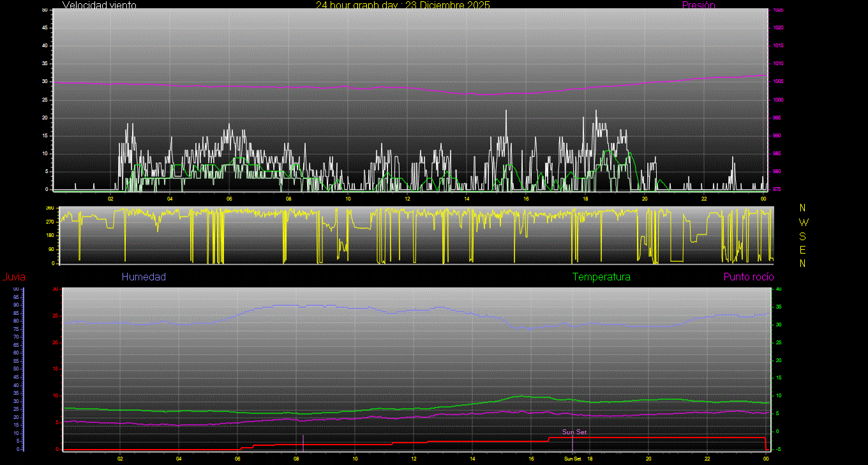The height and width of the screenshot is (465, 868).
Task: Click the 50 value on wind speed axis
Action: pyautogui.click(x=44, y=10)
